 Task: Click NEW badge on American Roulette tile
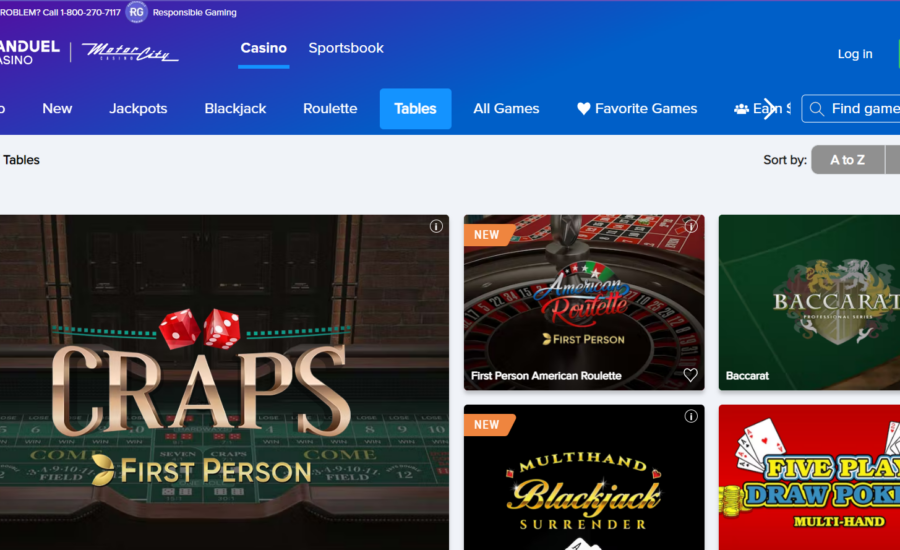tap(488, 234)
